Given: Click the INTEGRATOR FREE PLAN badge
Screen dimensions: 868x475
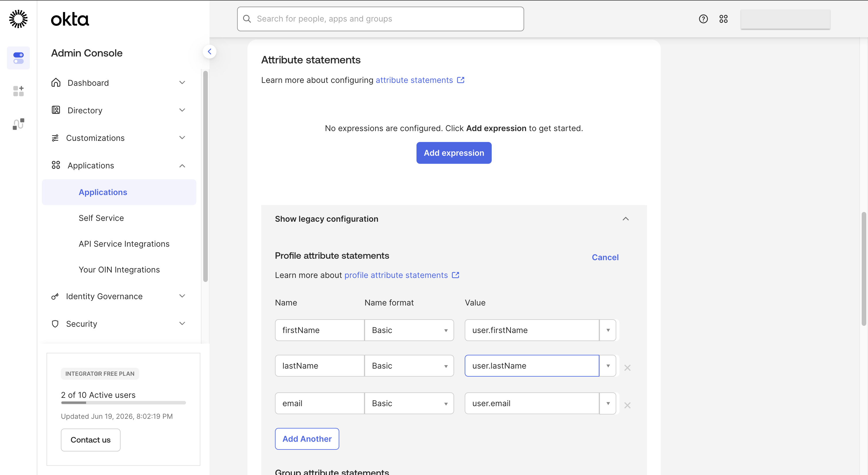Looking at the screenshot, I should (100, 374).
